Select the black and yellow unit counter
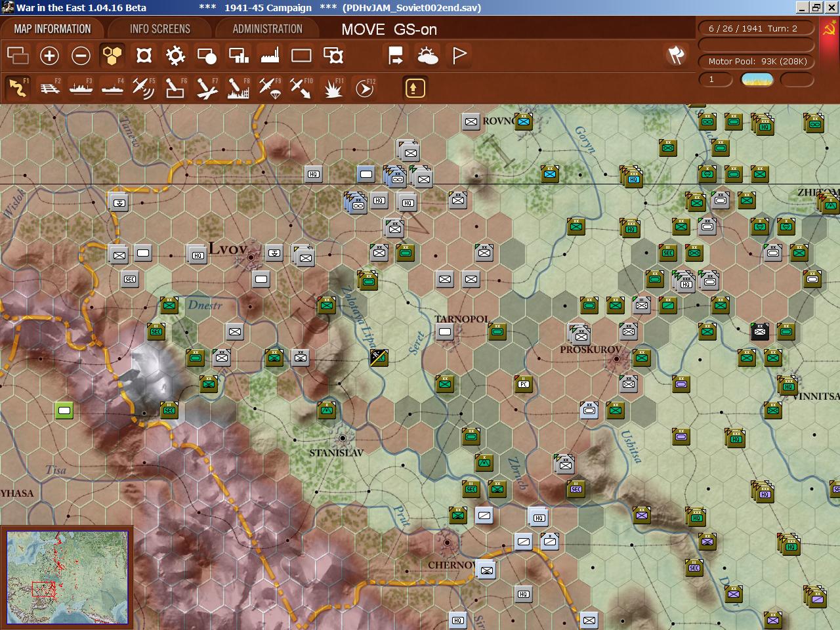This screenshot has width=840, height=630. (379, 357)
